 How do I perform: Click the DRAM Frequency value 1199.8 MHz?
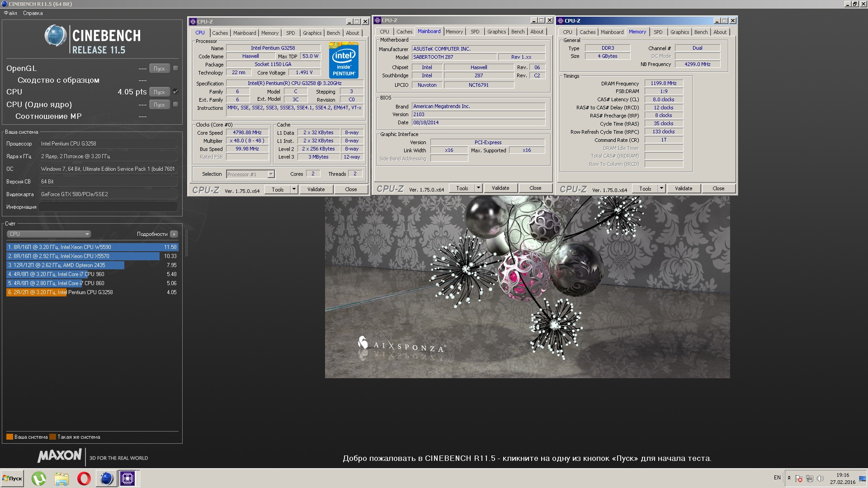coord(664,83)
